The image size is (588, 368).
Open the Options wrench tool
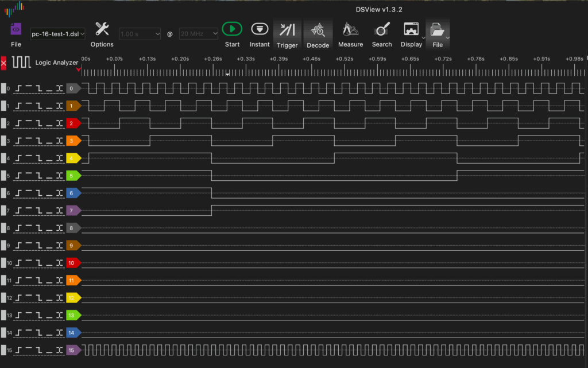(102, 29)
